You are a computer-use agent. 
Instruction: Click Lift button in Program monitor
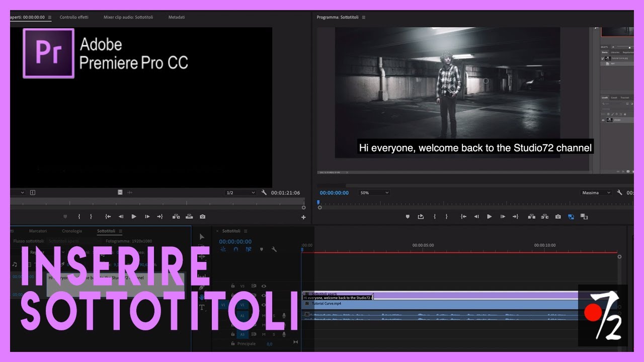531,217
